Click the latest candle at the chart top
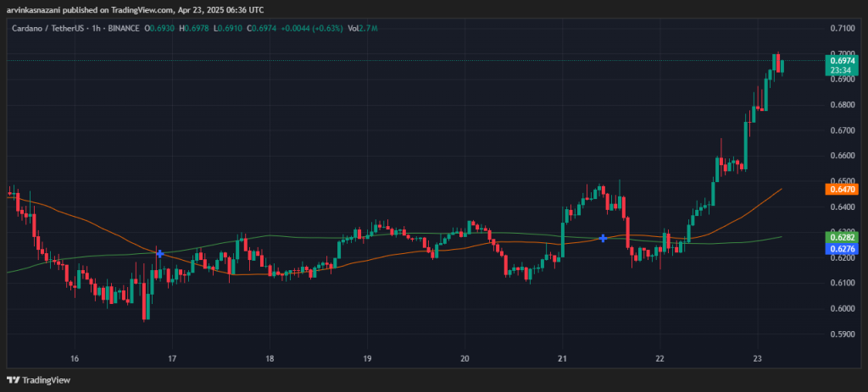 pyautogui.click(x=782, y=66)
